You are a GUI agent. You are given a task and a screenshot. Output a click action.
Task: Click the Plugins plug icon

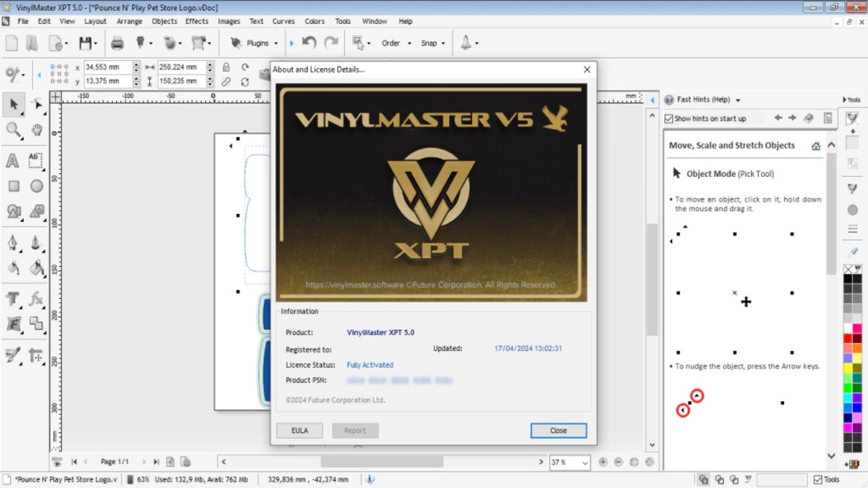[236, 43]
